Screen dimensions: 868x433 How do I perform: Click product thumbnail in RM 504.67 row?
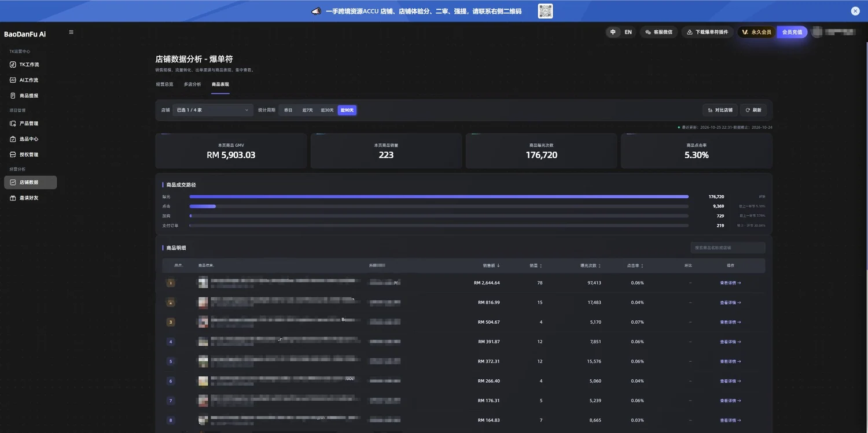(x=203, y=322)
